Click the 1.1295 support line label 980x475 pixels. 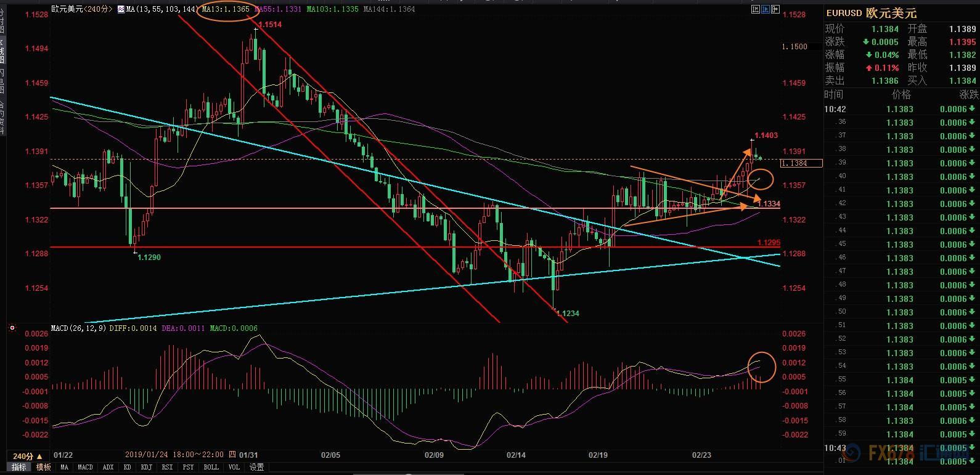coord(769,243)
